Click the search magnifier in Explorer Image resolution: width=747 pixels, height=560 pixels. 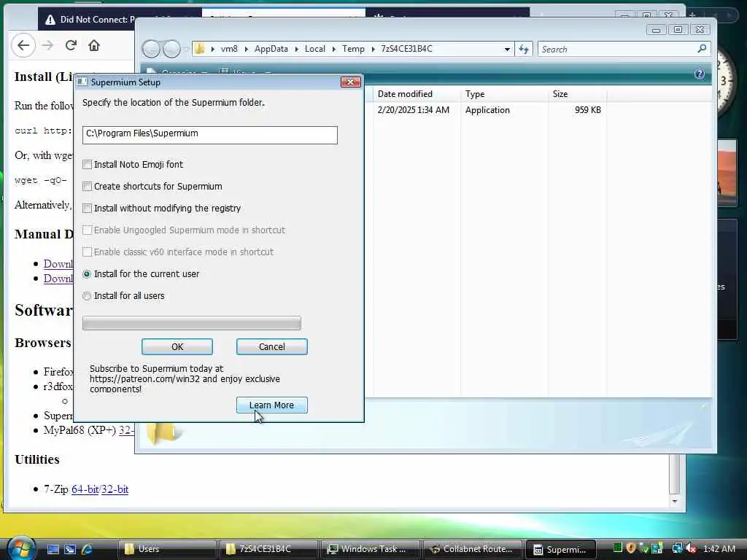(x=702, y=49)
